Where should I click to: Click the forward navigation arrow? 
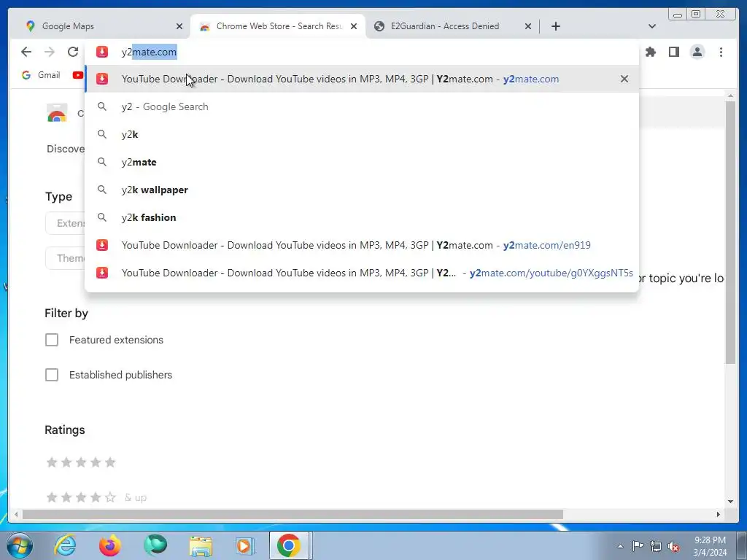point(49,52)
